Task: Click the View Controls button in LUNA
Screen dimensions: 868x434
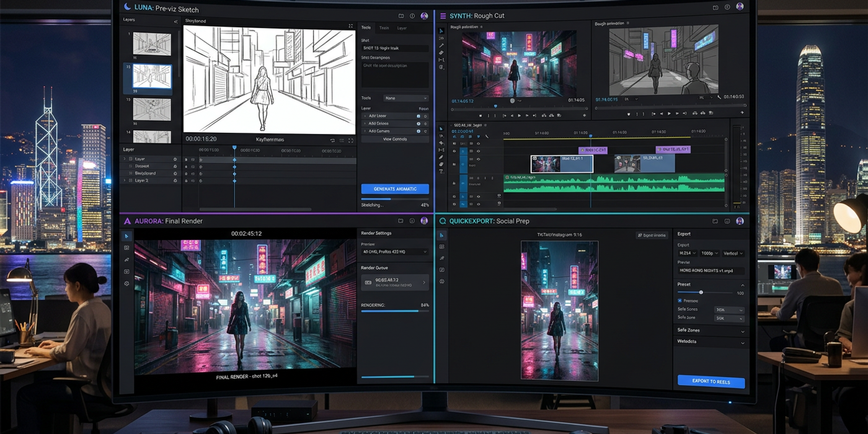Action: (395, 139)
